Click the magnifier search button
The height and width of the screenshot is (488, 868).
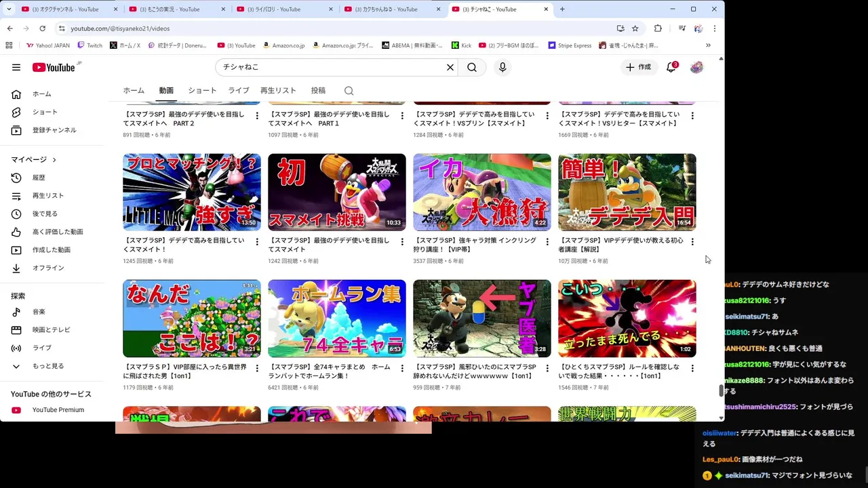(x=472, y=67)
